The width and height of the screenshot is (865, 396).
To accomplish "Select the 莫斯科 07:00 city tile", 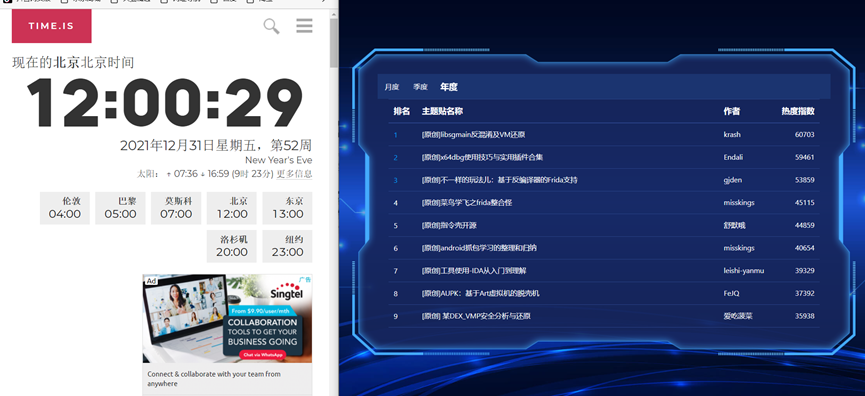I will tap(176, 208).
